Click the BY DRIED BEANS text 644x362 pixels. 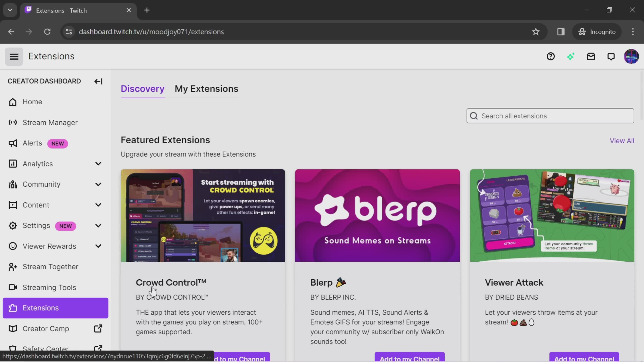pos(511,297)
